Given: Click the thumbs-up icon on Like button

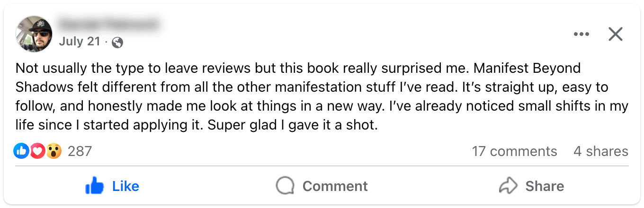Looking at the screenshot, I should pyautogui.click(x=94, y=186).
